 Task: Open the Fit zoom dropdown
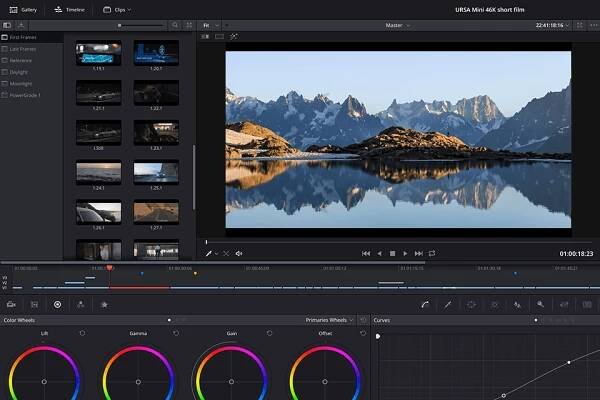[211, 25]
